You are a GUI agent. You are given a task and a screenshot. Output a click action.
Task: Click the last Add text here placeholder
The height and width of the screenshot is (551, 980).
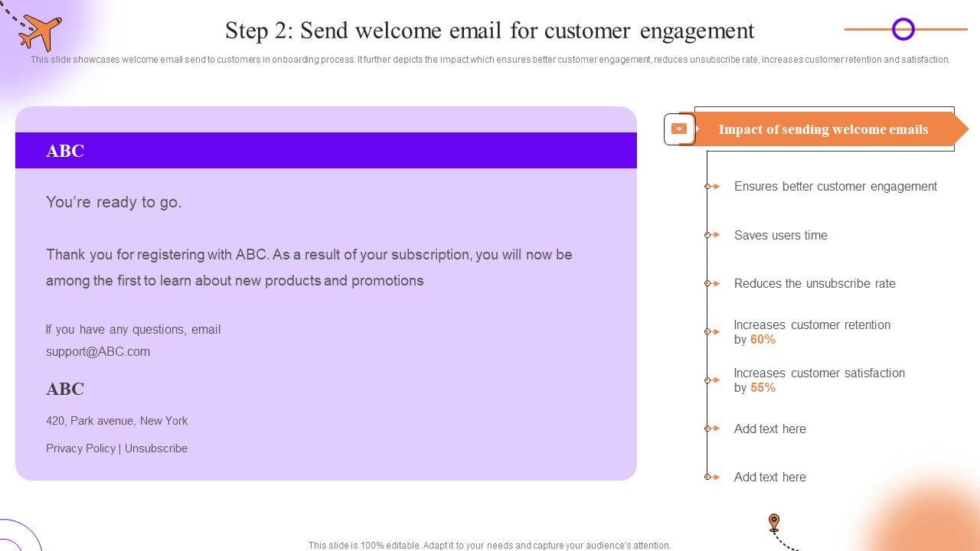(x=769, y=477)
